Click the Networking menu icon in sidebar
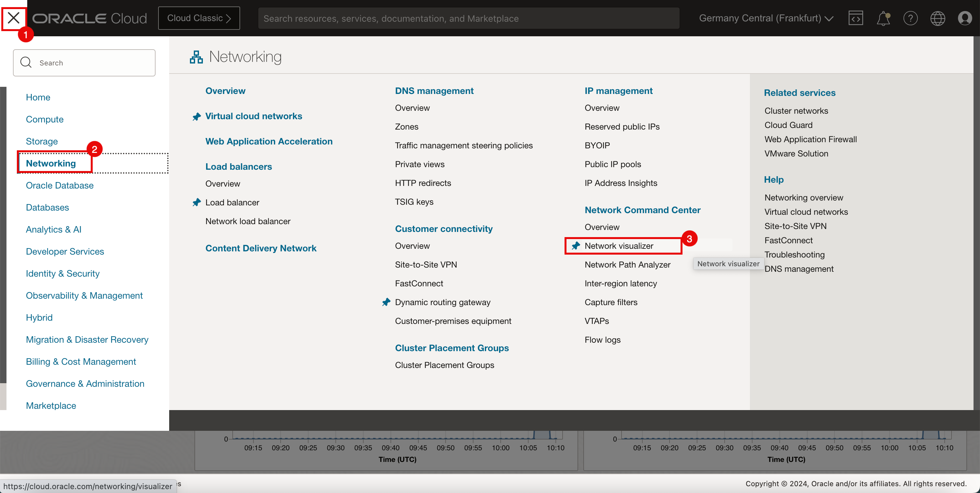The image size is (980, 493). pyautogui.click(x=50, y=163)
